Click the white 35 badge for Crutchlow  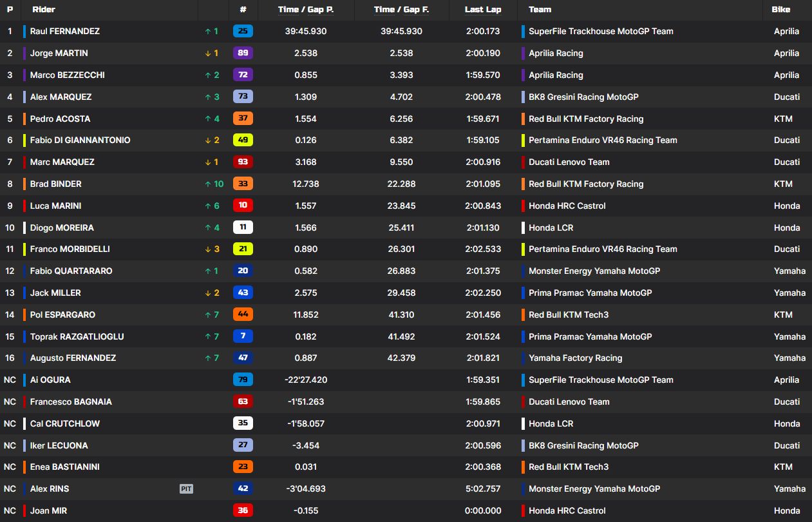243,423
